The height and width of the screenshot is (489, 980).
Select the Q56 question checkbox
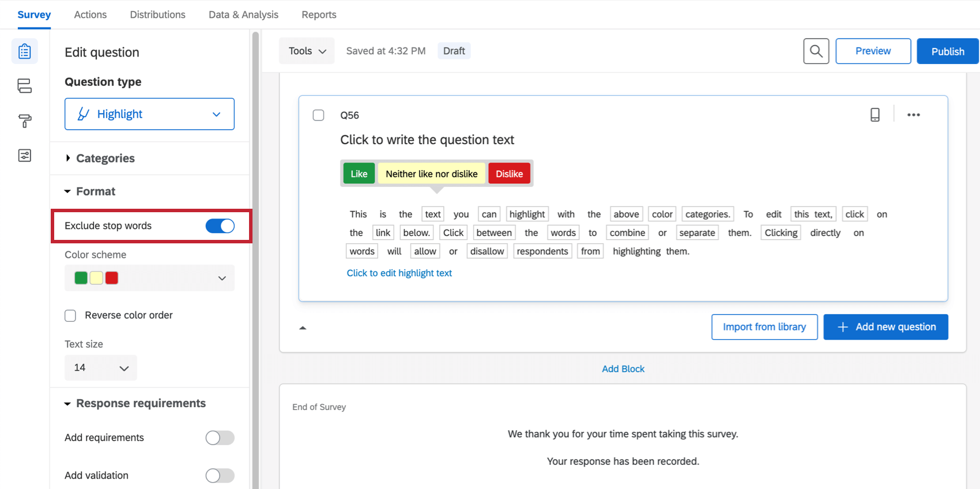[x=318, y=115]
